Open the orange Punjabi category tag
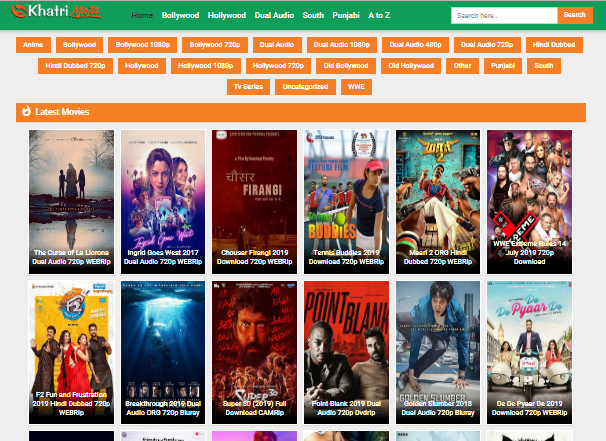The image size is (606, 441). pos(503,66)
